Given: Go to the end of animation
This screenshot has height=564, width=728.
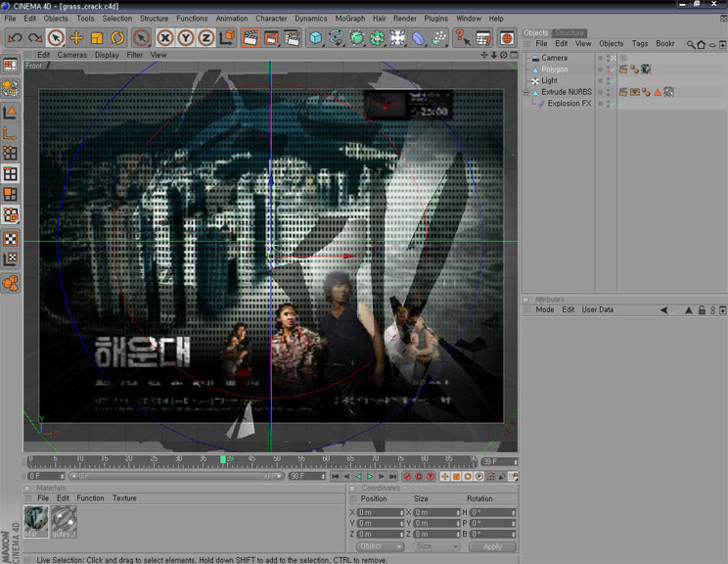Looking at the screenshot, I should [392, 476].
